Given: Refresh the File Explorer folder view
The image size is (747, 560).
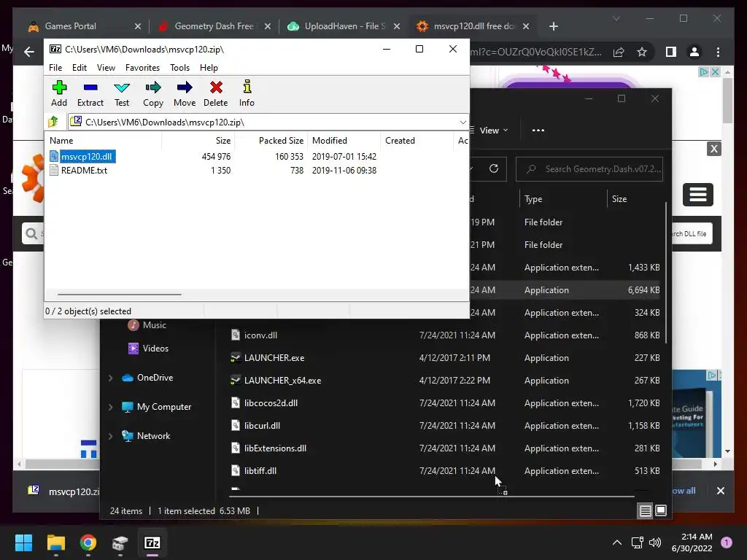Looking at the screenshot, I should (x=494, y=168).
